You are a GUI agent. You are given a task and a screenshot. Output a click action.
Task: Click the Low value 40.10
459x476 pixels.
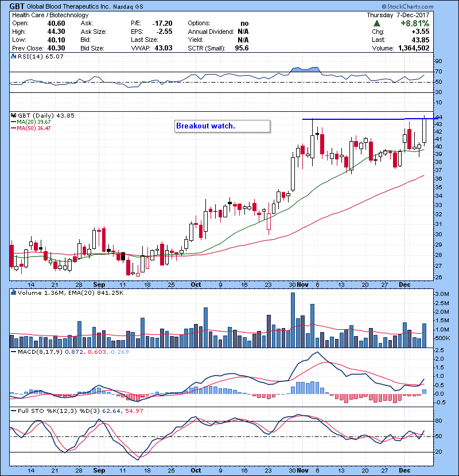[56, 40]
